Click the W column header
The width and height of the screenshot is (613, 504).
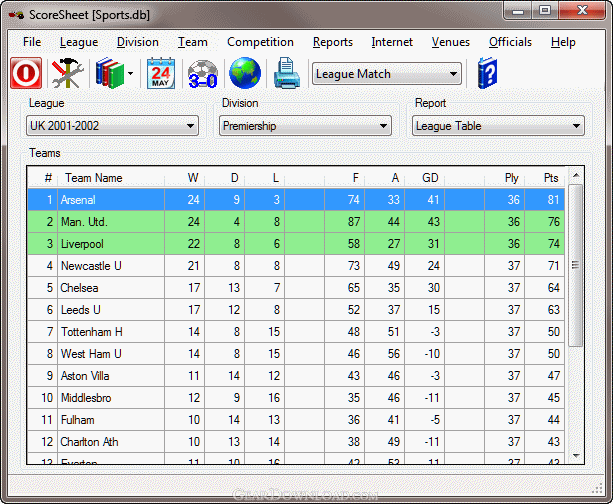click(x=185, y=178)
